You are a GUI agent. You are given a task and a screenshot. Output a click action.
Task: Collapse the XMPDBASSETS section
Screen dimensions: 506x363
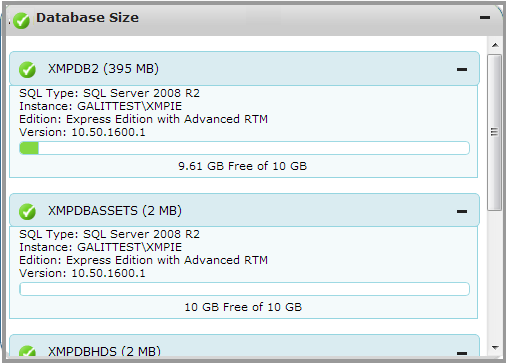(x=462, y=211)
